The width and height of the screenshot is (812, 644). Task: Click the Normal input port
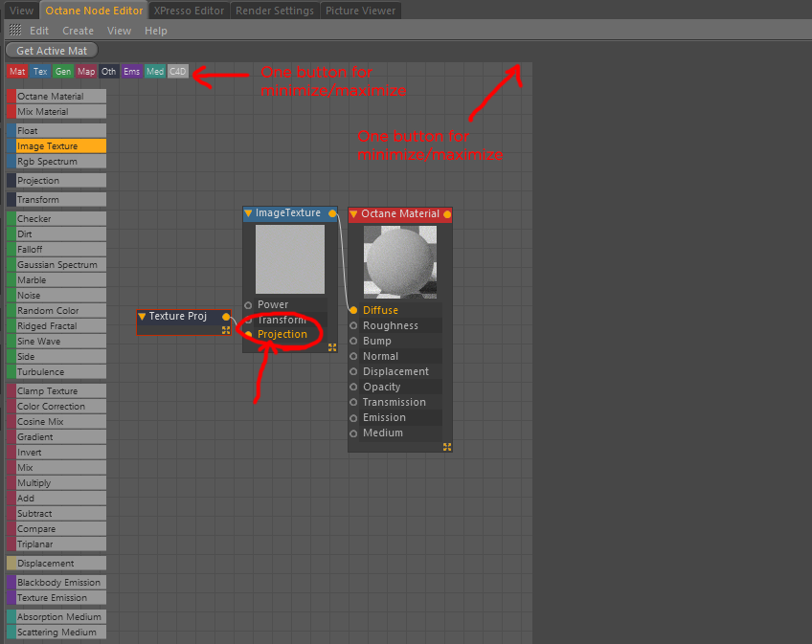(353, 356)
